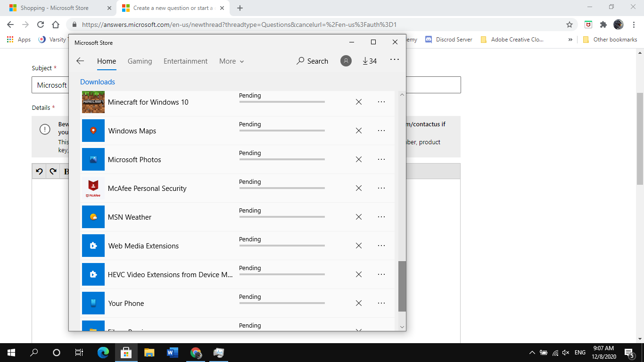
Task: Open more options for Web Media Extensions
Action: point(381,246)
